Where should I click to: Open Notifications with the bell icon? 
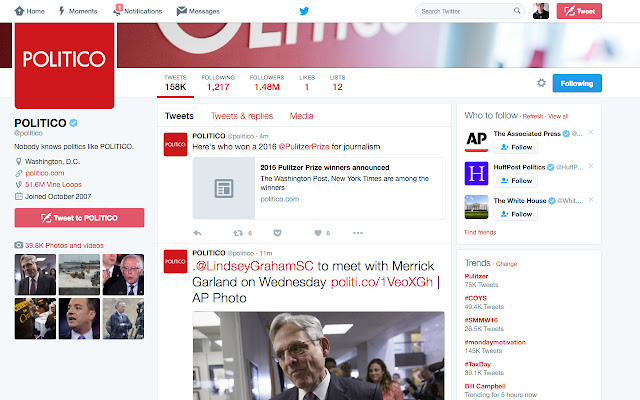pyautogui.click(x=138, y=11)
